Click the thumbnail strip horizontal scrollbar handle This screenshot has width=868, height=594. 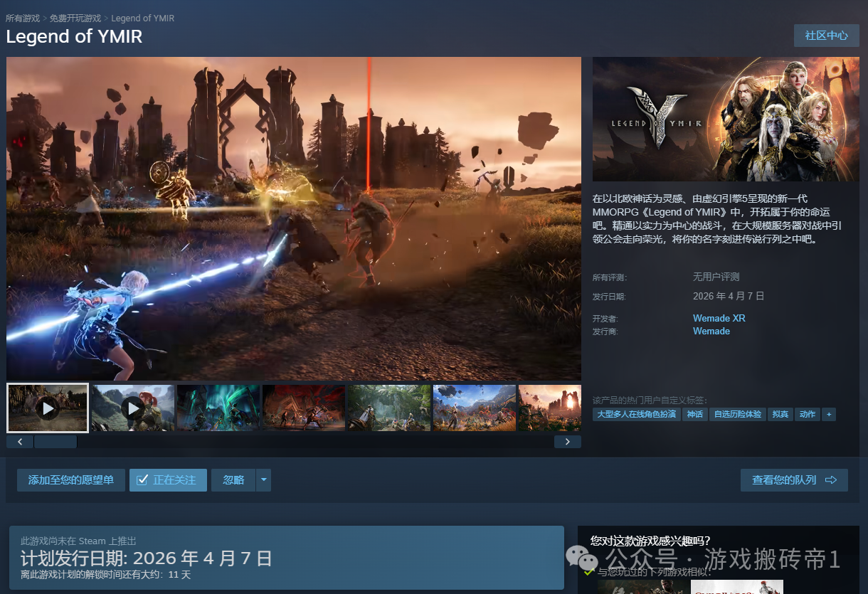click(55, 442)
